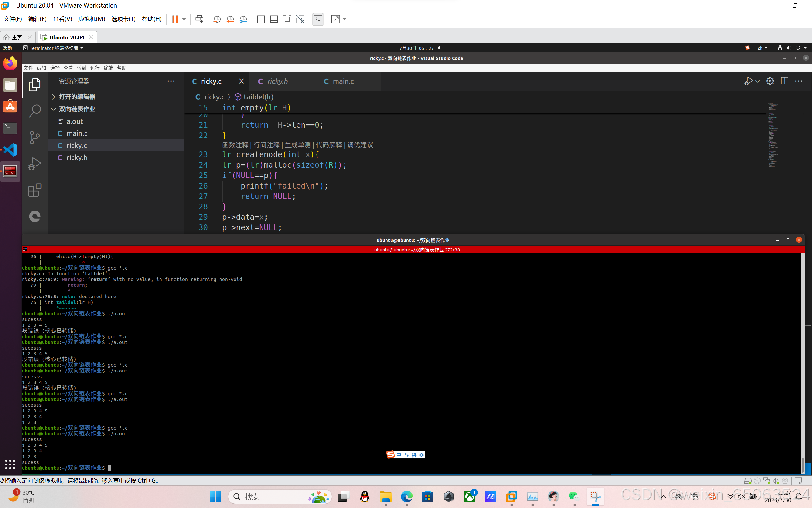Click taildel(lr) in the breadcrumb
The width and height of the screenshot is (812, 508).
(258, 97)
